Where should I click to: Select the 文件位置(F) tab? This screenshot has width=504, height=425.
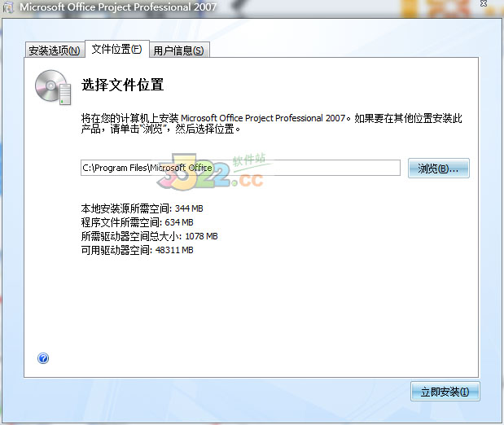(x=117, y=49)
